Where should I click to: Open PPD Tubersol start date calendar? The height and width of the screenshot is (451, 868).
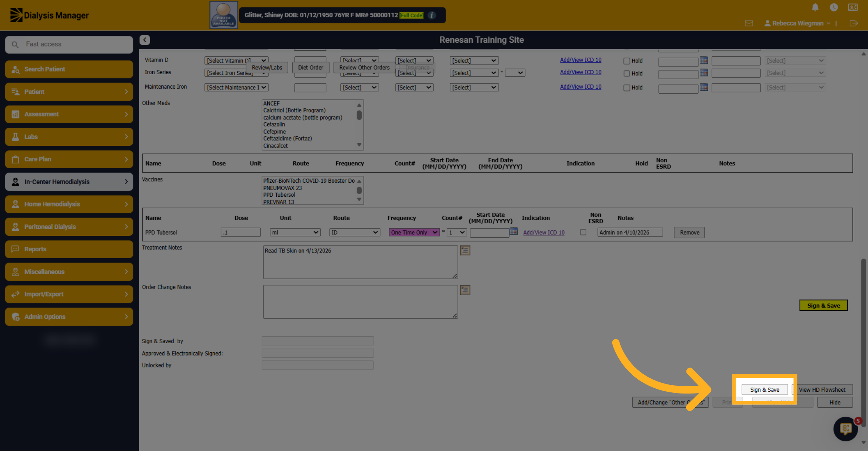[x=513, y=231]
